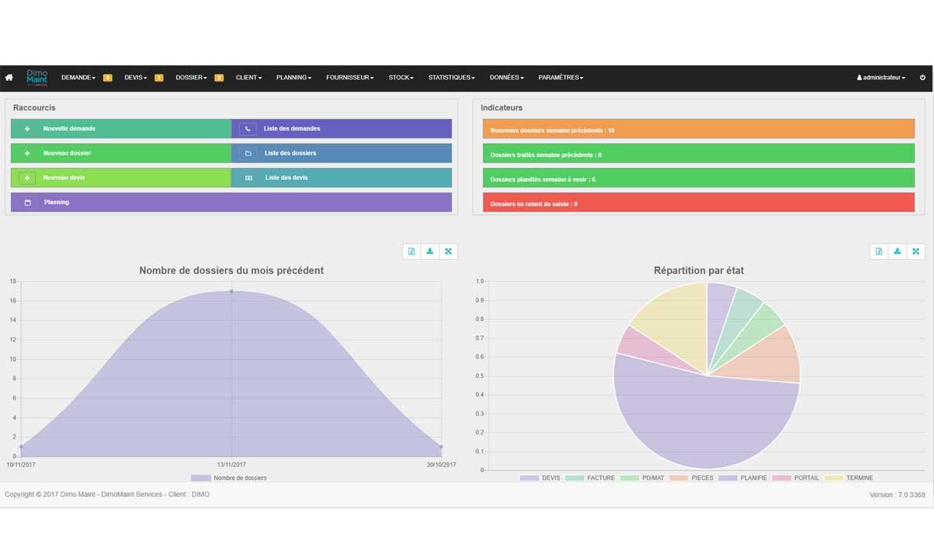934x560 pixels.
Task: Click the Version : 7.0.3369 text
Action: [897, 495]
